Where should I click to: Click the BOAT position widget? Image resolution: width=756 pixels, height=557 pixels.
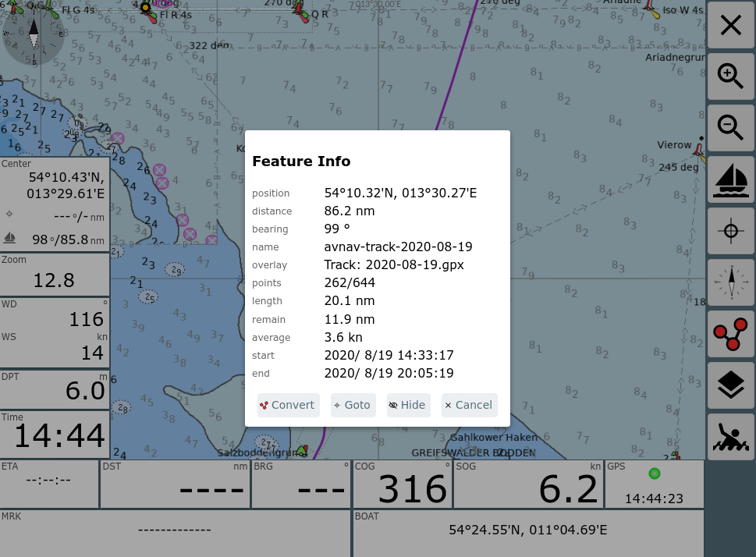(527, 530)
